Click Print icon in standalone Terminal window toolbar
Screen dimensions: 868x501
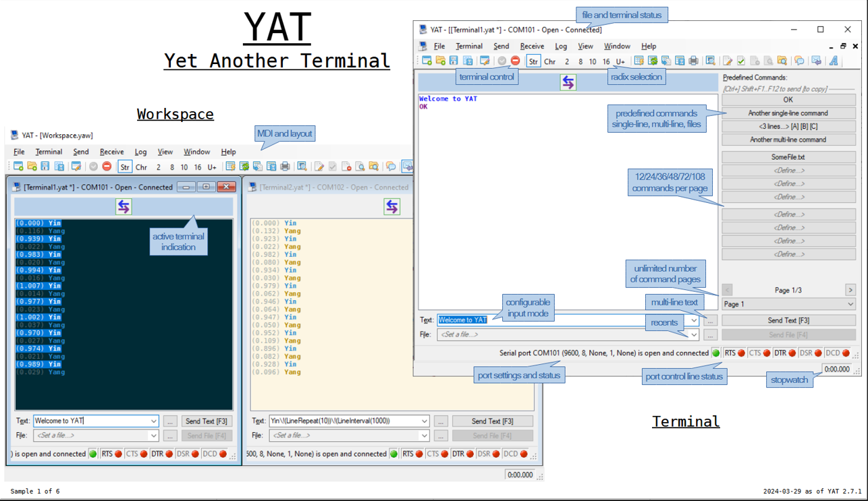coord(693,61)
